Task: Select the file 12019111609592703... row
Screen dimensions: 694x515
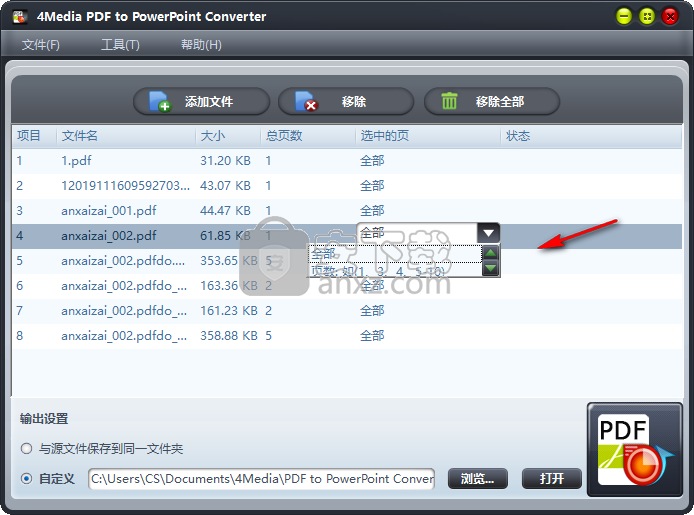Action: click(347, 186)
